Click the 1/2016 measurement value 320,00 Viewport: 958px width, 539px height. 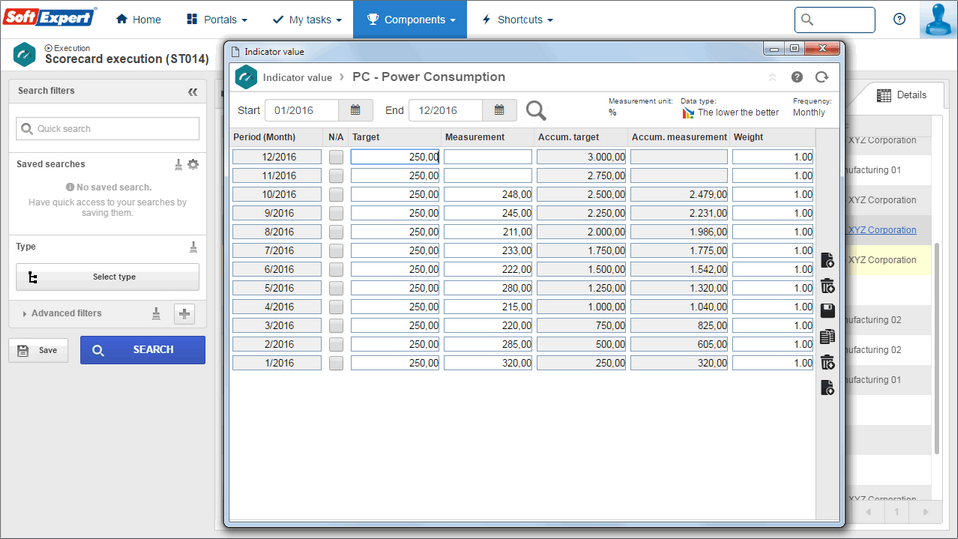click(x=488, y=364)
